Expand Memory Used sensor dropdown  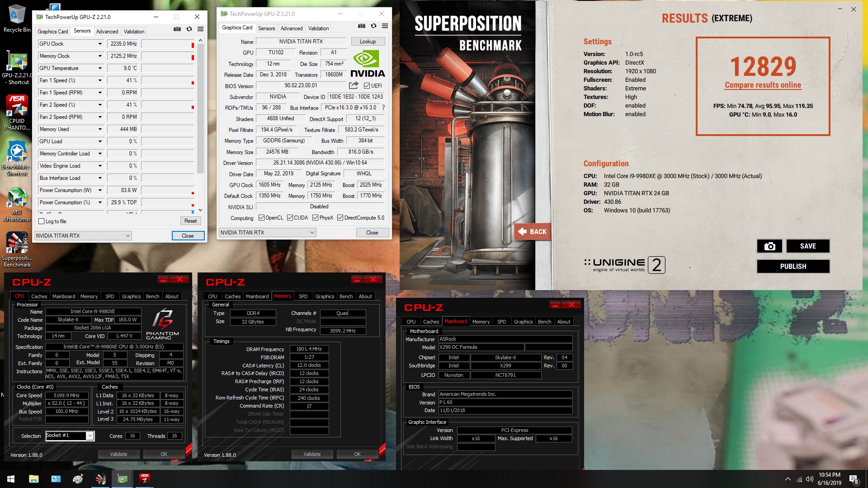click(100, 129)
